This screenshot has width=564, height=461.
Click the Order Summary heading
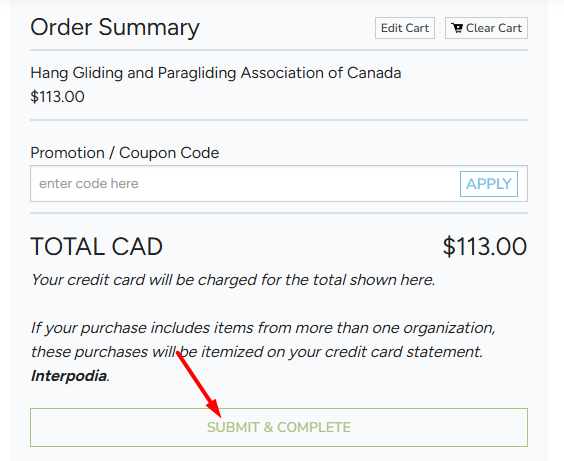point(115,27)
